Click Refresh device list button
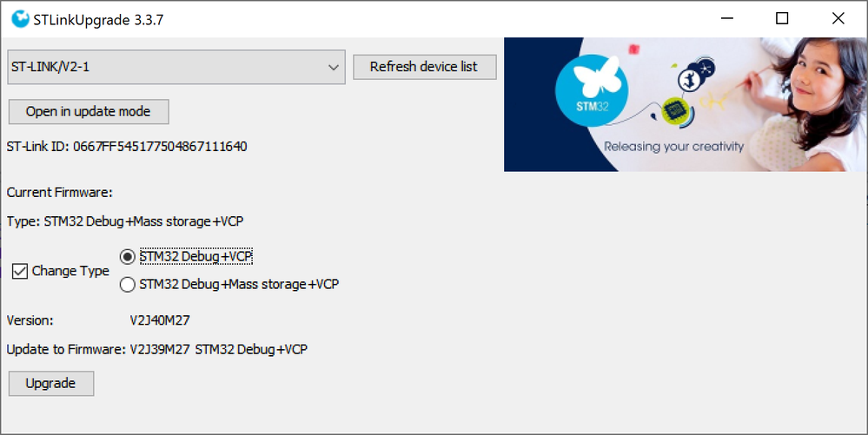Image resolution: width=868 pixels, height=435 pixels. 425,67
